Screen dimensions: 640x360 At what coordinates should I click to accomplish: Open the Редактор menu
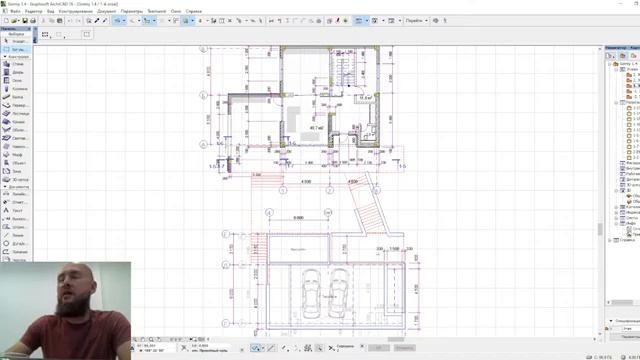point(33,11)
